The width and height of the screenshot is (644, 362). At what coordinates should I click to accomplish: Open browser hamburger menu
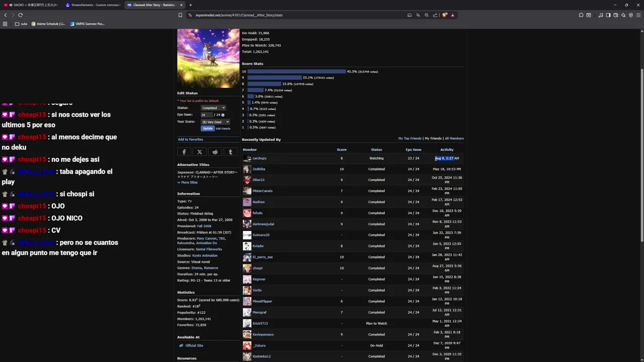(638, 15)
